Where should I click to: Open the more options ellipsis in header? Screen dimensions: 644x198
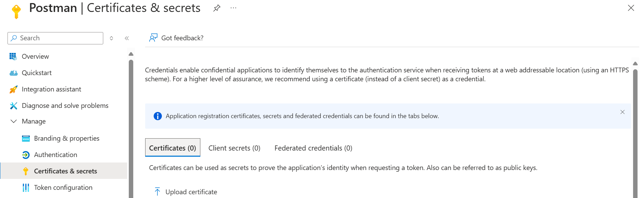pyautogui.click(x=233, y=8)
